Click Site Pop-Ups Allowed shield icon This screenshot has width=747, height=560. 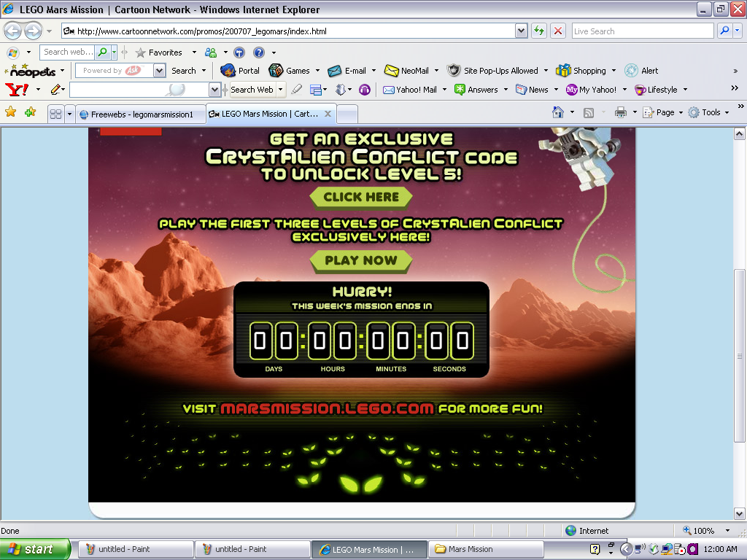pyautogui.click(x=453, y=71)
